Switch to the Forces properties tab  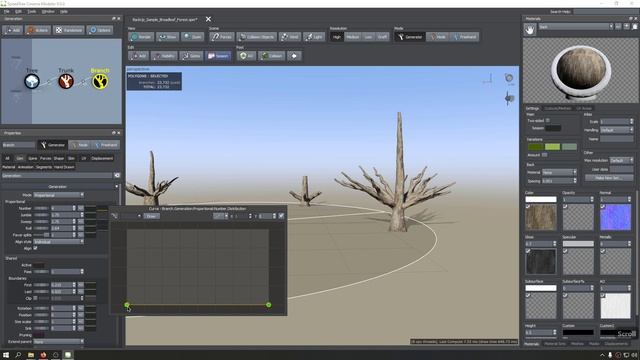pyautogui.click(x=45, y=158)
